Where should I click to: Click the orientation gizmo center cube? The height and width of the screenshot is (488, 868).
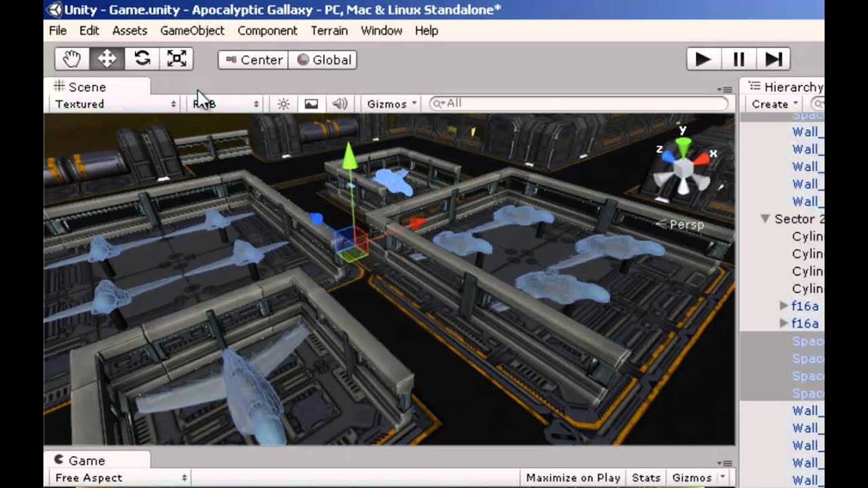pos(684,167)
